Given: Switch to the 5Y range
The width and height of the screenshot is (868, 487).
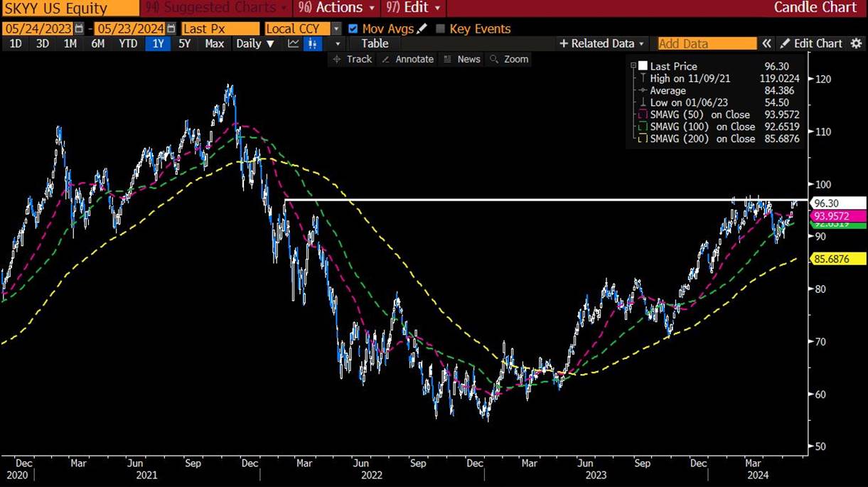Looking at the screenshot, I should click(x=185, y=43).
